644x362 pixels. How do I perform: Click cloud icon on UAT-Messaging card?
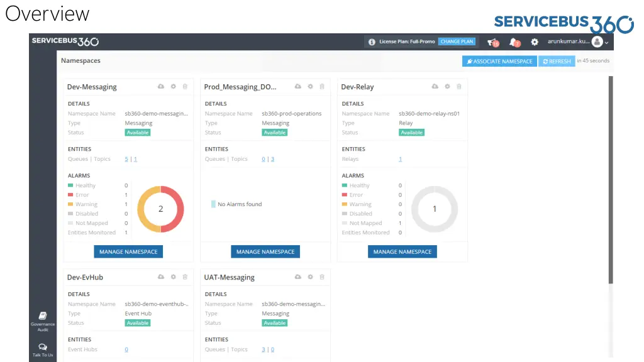297,277
